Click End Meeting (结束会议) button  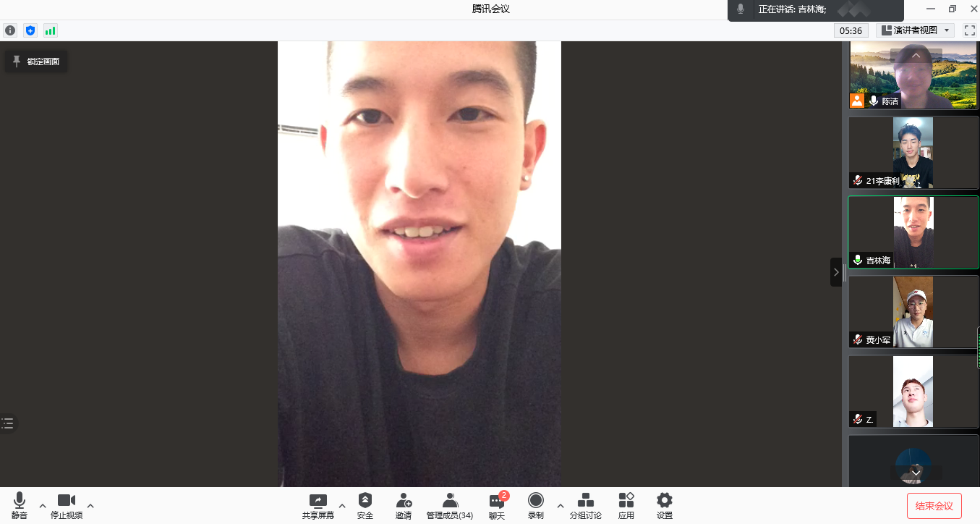pyautogui.click(x=934, y=506)
